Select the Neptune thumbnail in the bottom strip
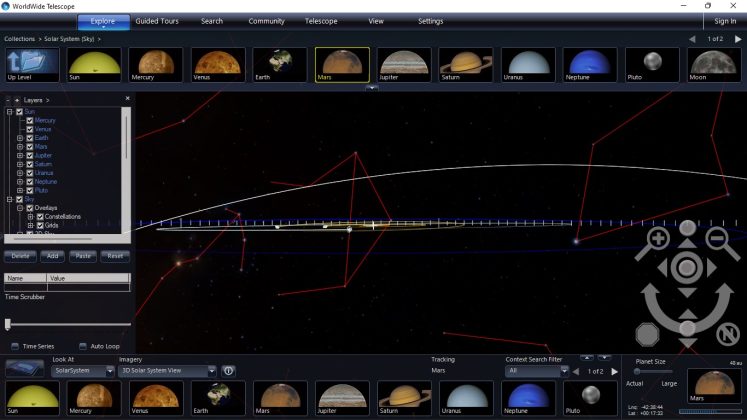747x420 pixels. pyautogui.click(x=528, y=398)
